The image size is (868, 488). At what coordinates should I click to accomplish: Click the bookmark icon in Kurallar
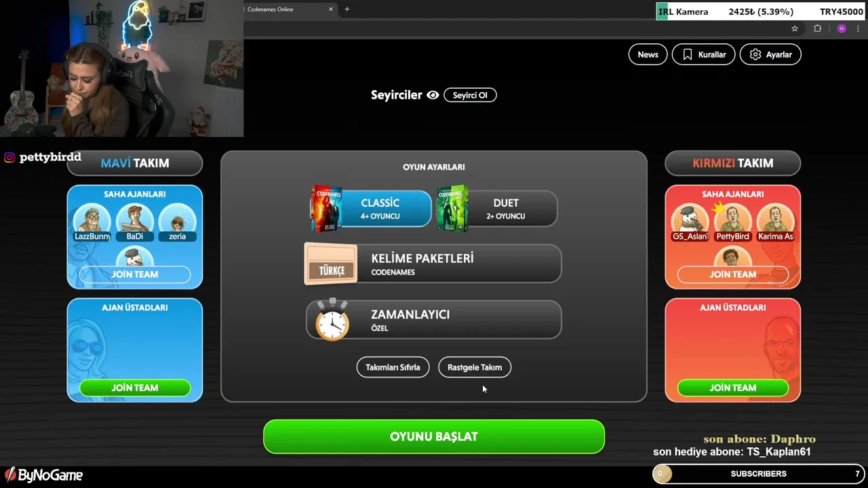(x=688, y=54)
